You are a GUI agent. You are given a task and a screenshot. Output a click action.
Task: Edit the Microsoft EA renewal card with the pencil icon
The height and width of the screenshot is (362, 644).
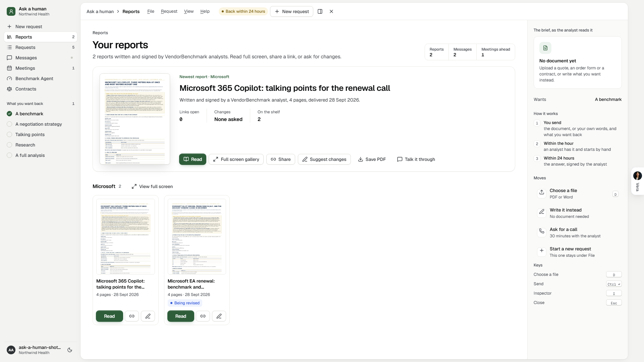pos(219,316)
